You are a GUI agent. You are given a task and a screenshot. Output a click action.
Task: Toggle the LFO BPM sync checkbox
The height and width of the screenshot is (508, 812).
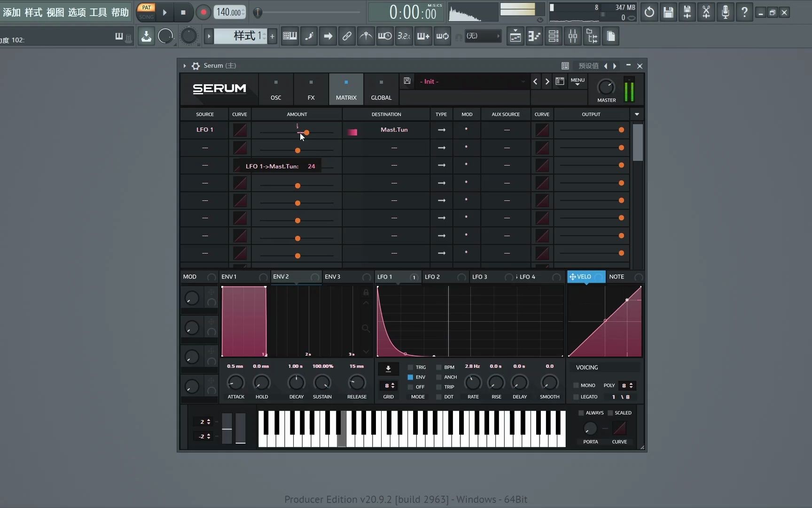[x=439, y=367]
